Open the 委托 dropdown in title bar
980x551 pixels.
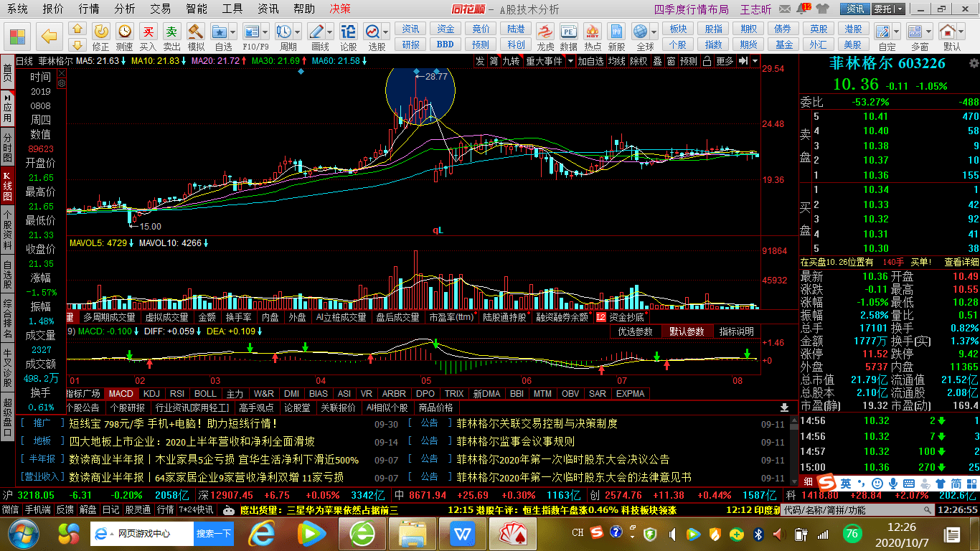[x=900, y=9]
